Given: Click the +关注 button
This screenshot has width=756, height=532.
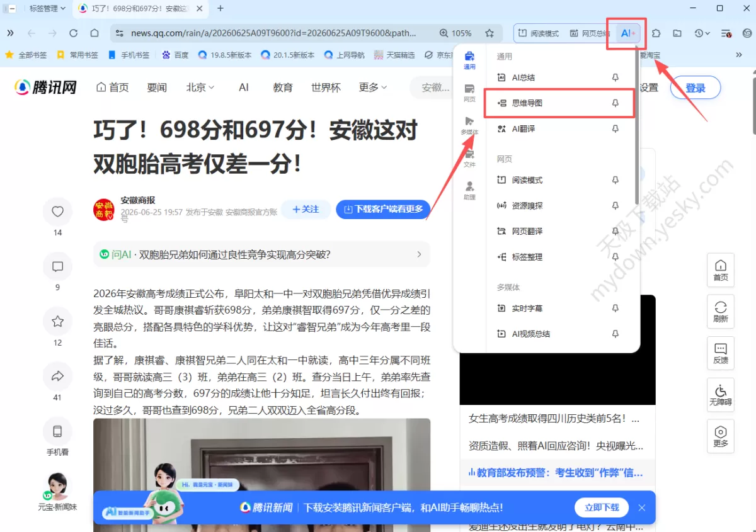Looking at the screenshot, I should (x=306, y=209).
